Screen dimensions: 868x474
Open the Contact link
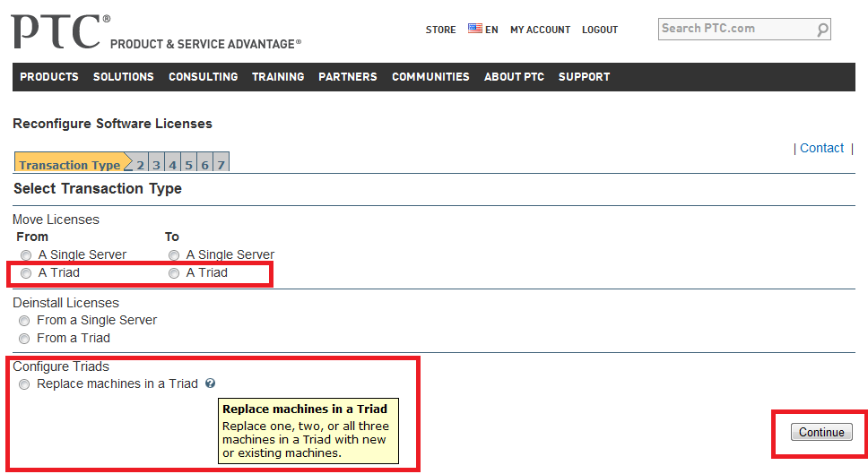pos(821,148)
